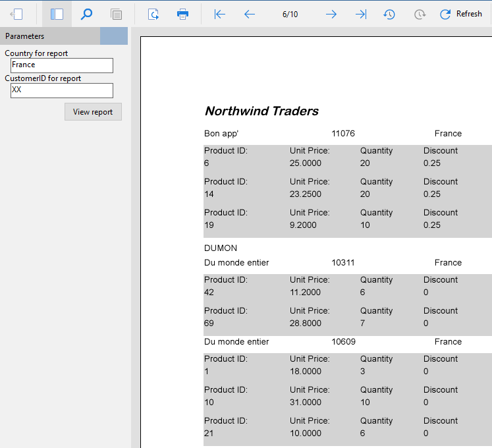Click customer name Bon app'
The width and height of the screenshot is (492, 448).
point(221,134)
